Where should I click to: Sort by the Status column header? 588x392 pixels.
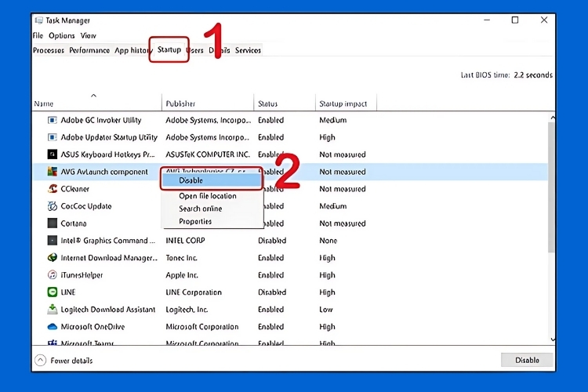point(268,103)
